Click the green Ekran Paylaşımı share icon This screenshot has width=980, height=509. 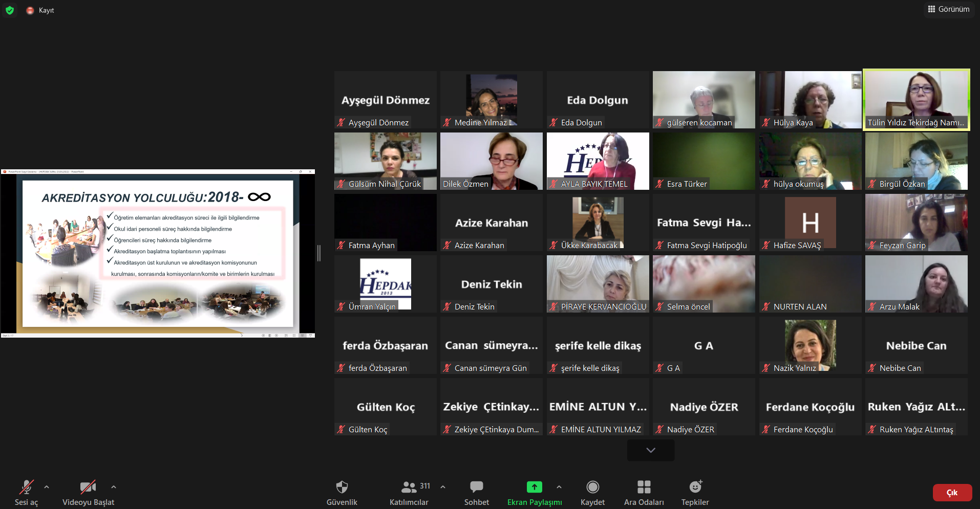534,487
